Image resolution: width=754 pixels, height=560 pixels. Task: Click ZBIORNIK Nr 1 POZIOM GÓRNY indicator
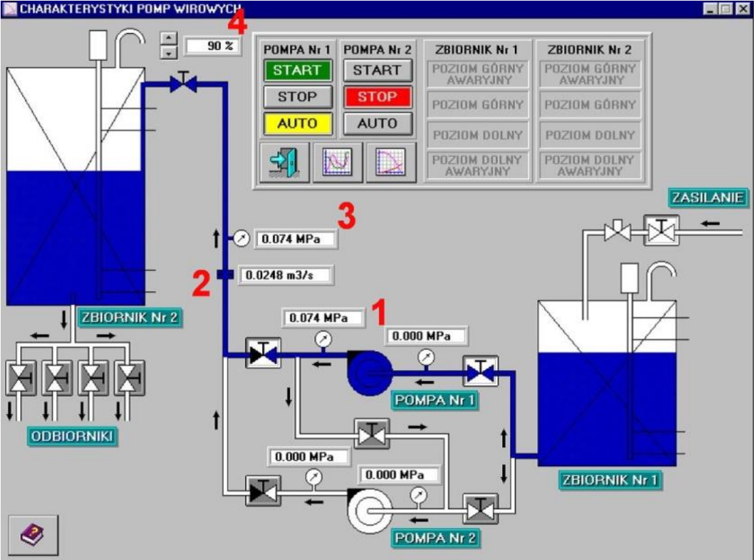coord(478,104)
